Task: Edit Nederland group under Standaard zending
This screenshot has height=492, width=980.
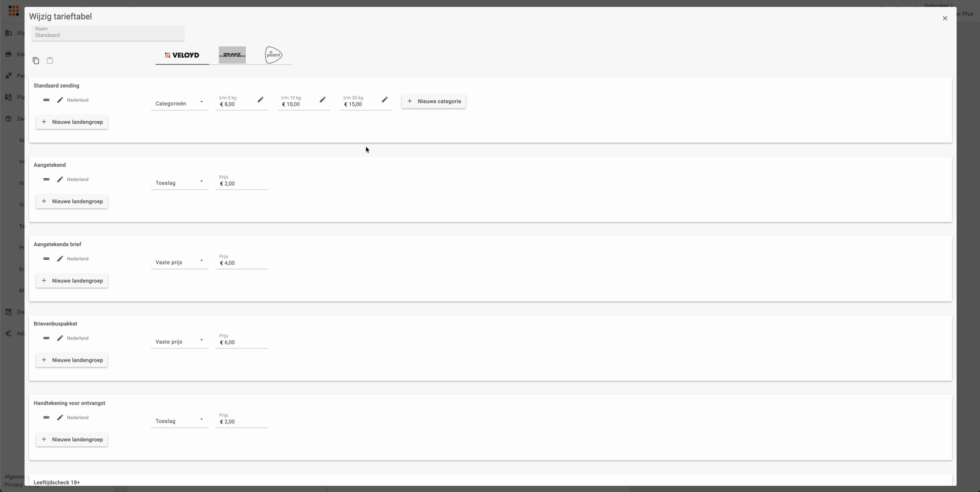Action: (x=60, y=100)
